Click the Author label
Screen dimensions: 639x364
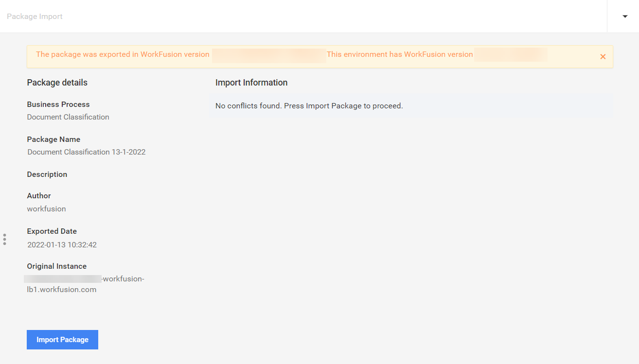39,196
